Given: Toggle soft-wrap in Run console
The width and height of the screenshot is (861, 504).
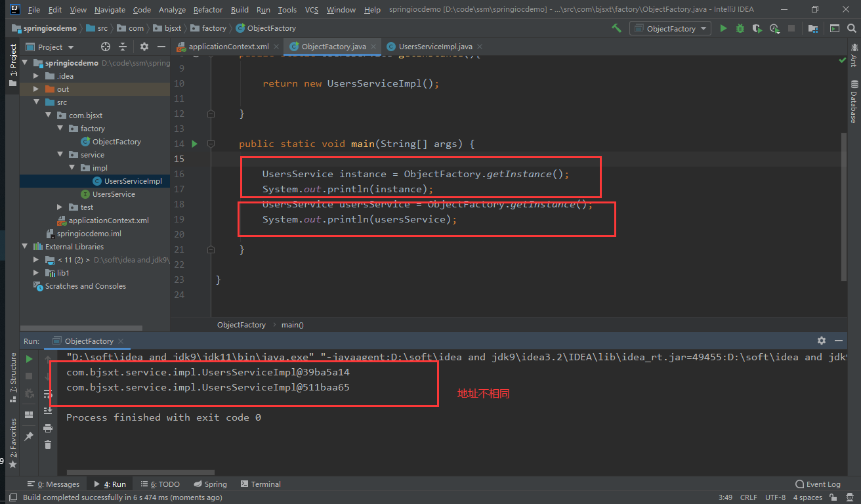Looking at the screenshot, I should point(48,393).
